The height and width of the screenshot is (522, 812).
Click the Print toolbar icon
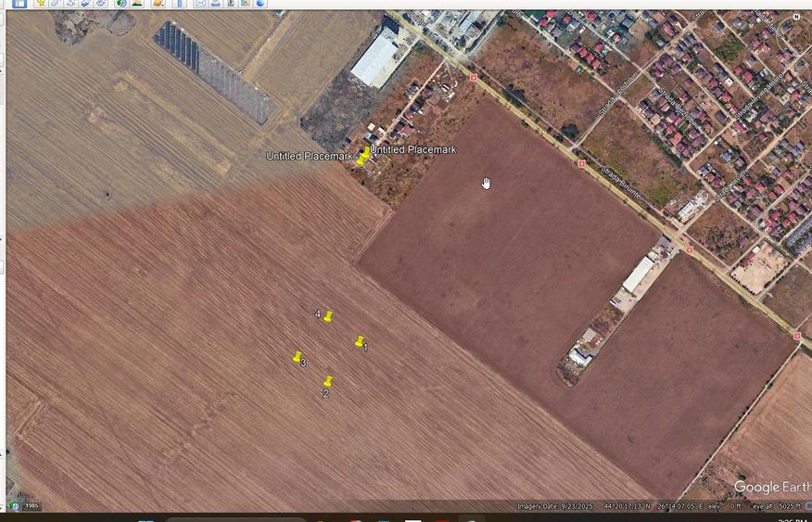215,3
